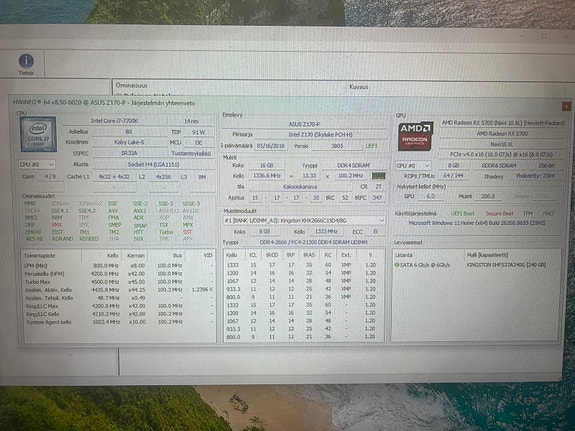Click the Kerroin column header in CPU table
Image resolution: width=575 pixels, height=431 pixels.
(136, 256)
